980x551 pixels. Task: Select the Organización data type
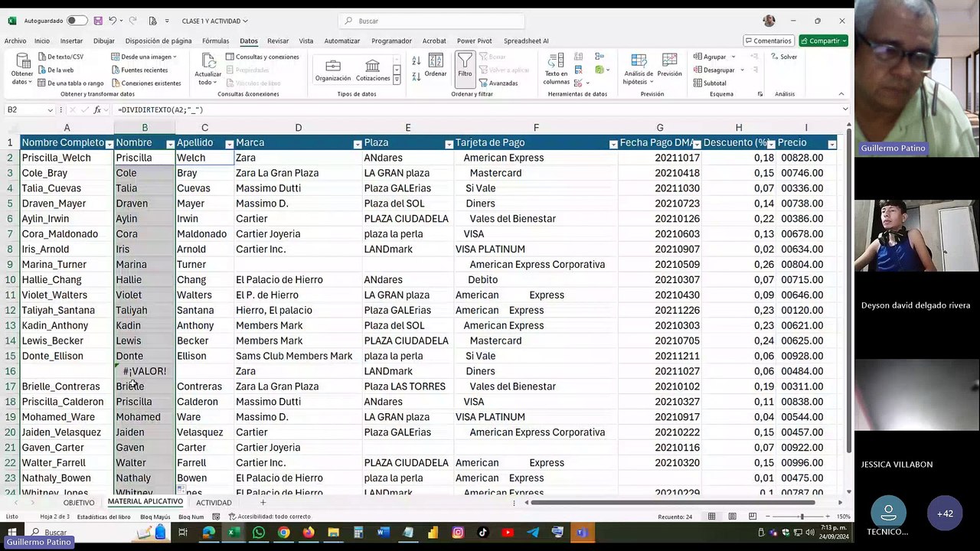pos(333,70)
